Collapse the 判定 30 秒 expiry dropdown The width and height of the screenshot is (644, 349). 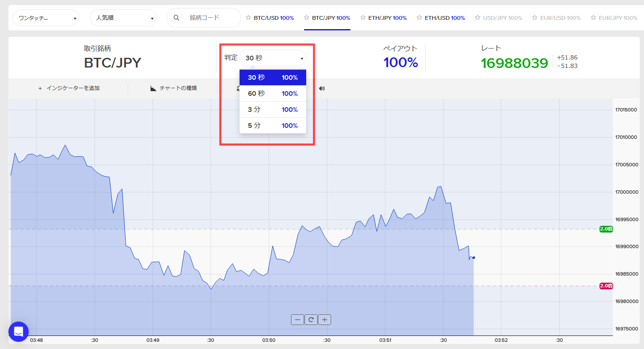[x=273, y=58]
